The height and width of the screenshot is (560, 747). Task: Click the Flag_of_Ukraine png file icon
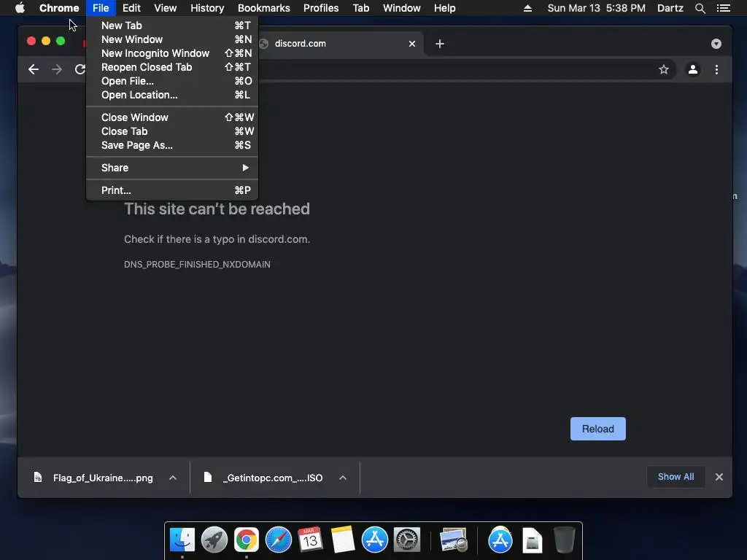coord(38,477)
